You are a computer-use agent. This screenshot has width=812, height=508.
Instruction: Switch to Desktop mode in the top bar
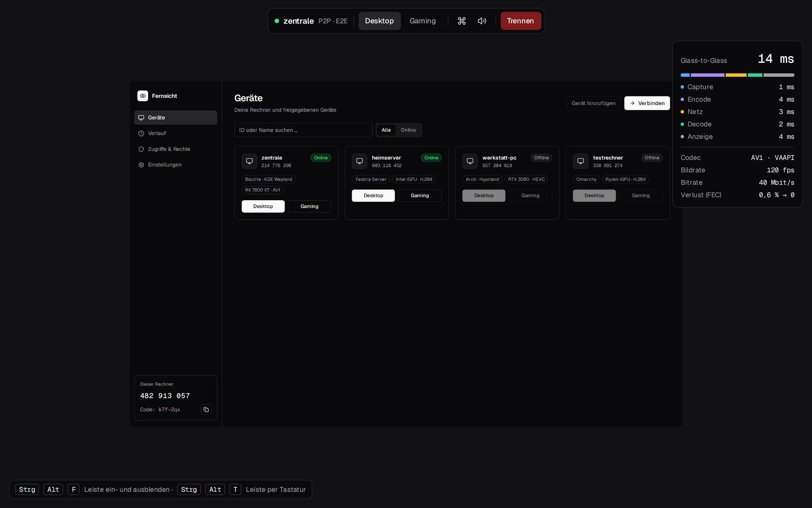pyautogui.click(x=379, y=21)
